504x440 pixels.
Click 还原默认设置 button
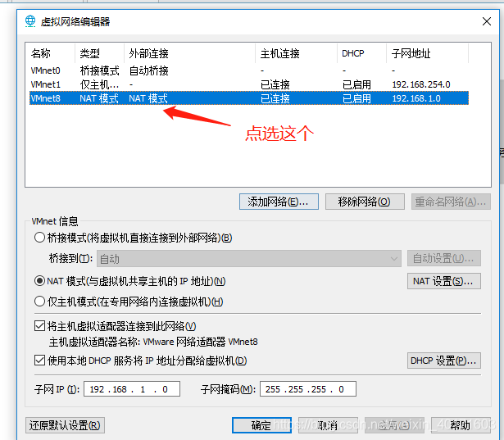[x=65, y=425]
